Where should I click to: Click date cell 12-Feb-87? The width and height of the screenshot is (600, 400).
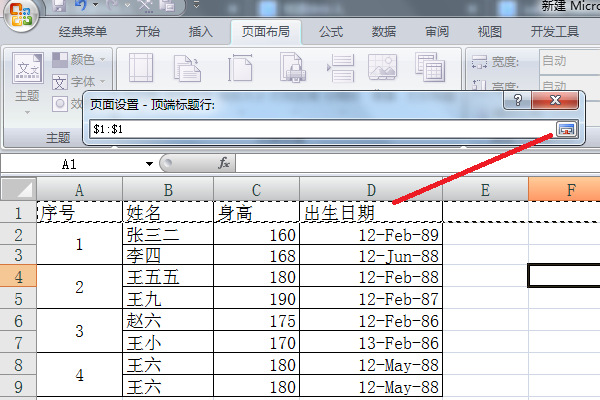371,298
